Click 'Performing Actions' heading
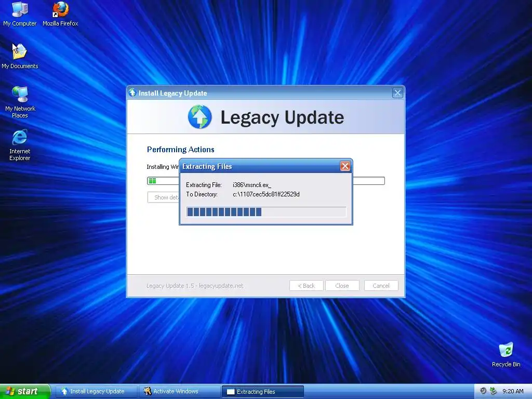532x399 pixels. pyautogui.click(x=180, y=149)
